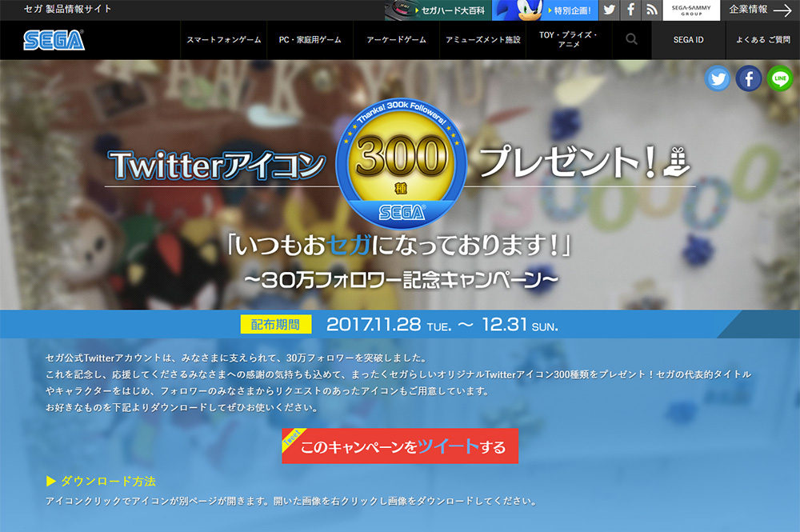The image size is (800, 532).
Task: Click Twitterアイコン banner title
Action: pyautogui.click(x=217, y=166)
